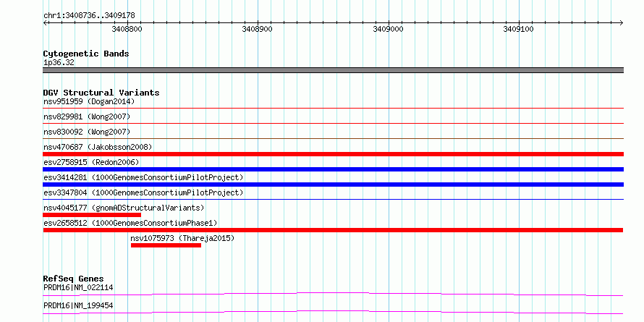Screen dimensions: 644x322
Task: Select variant nsv4045177 (gnomADStructuralVariants) label
Action: coord(124,208)
